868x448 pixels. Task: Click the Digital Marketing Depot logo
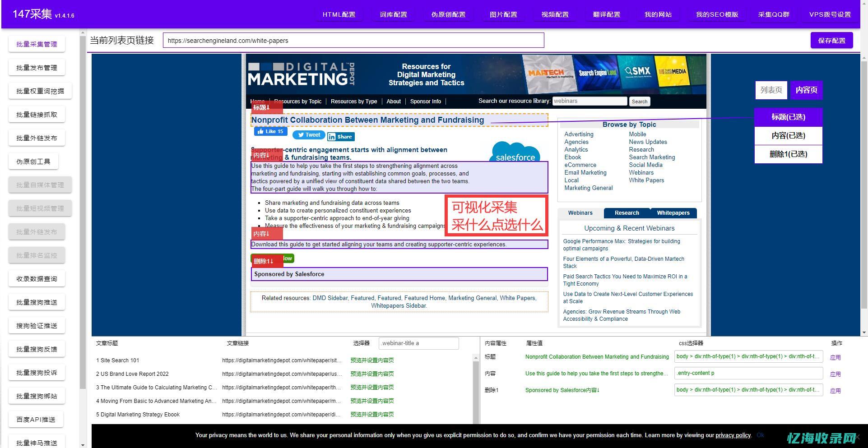coord(301,74)
